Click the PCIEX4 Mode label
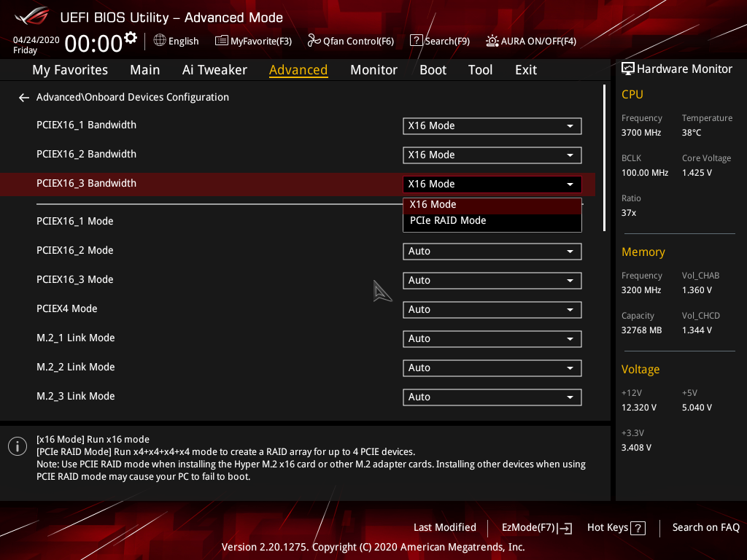 [66, 308]
